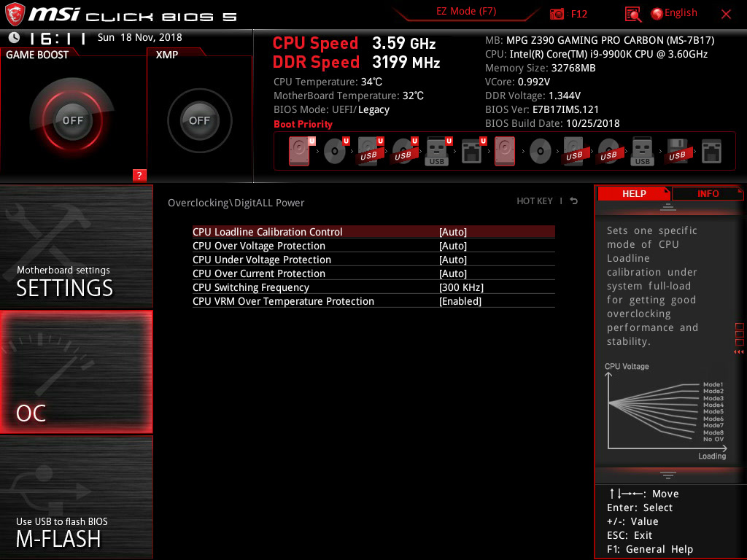Exit the BIOS with the X
This screenshot has width=747, height=560.
click(726, 15)
